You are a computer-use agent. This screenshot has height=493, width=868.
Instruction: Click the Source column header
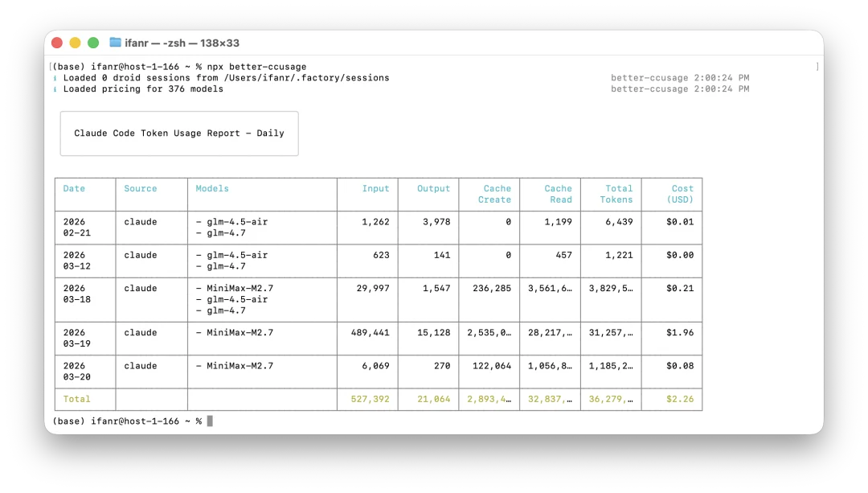(141, 188)
